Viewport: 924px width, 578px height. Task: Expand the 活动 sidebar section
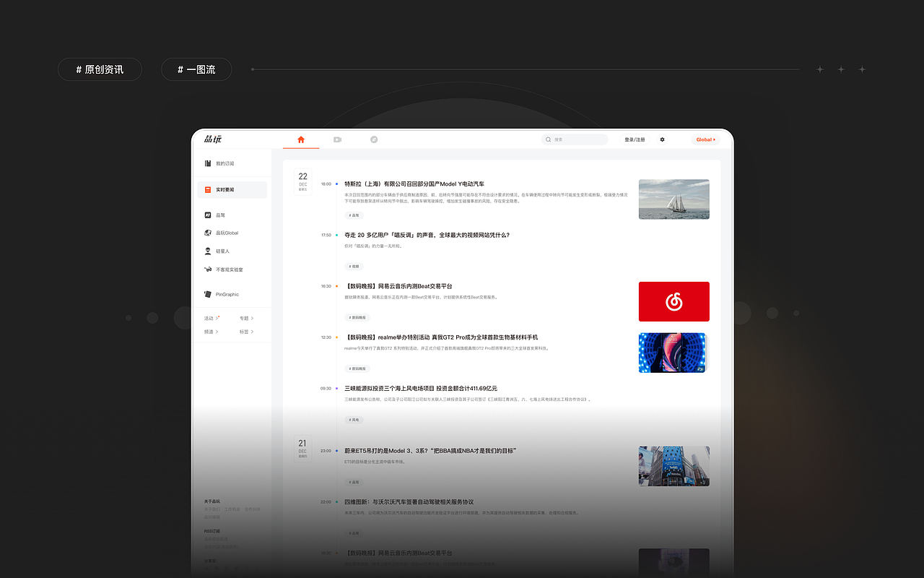pos(212,318)
